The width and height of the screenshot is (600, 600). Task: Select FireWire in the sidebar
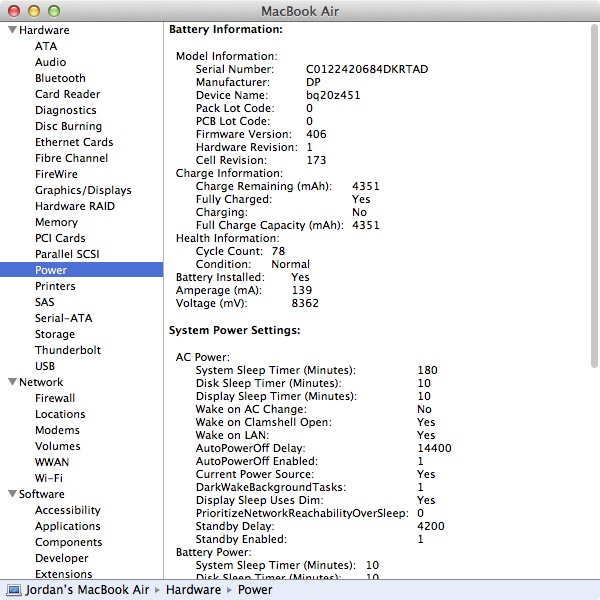tap(56, 174)
